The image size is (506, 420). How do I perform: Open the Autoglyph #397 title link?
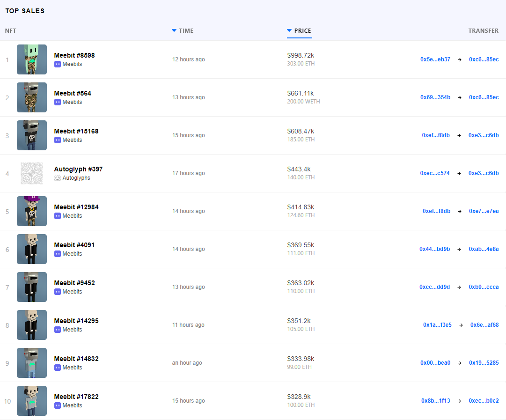tap(78, 169)
